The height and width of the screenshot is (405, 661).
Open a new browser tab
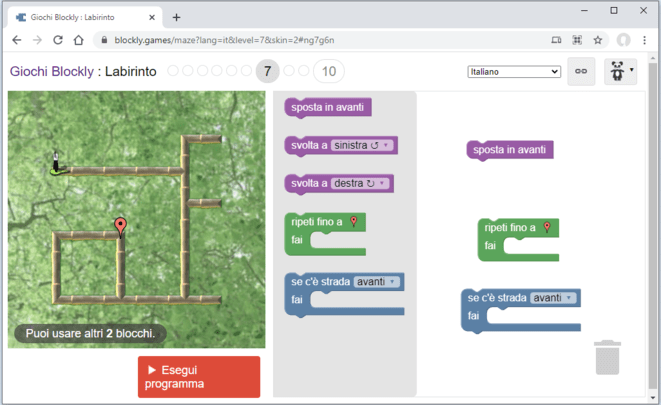coord(177,16)
